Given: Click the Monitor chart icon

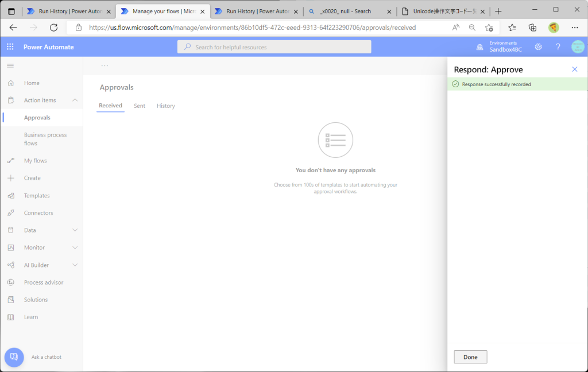Looking at the screenshot, I should pyautogui.click(x=11, y=247).
